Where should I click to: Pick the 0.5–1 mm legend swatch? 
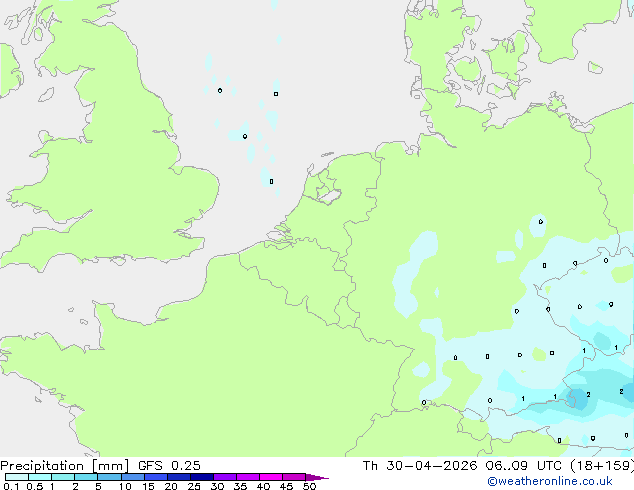[40, 477]
